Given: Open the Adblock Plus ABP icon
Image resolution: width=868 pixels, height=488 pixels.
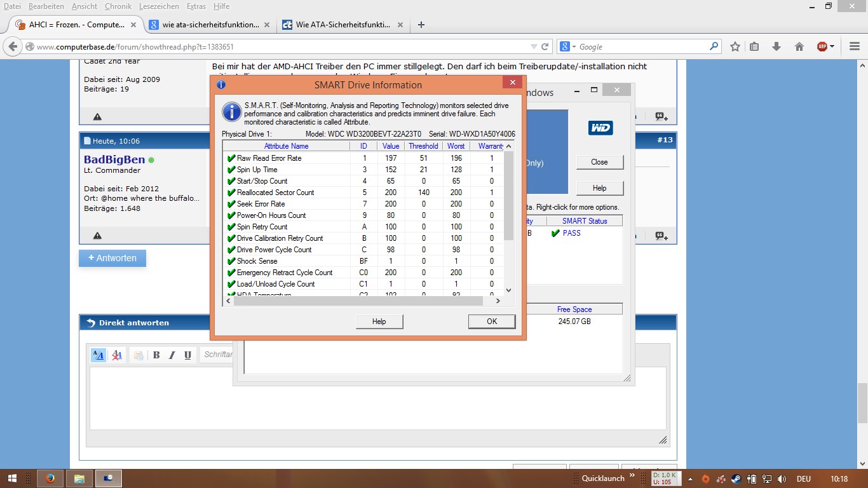Looking at the screenshot, I should point(822,46).
